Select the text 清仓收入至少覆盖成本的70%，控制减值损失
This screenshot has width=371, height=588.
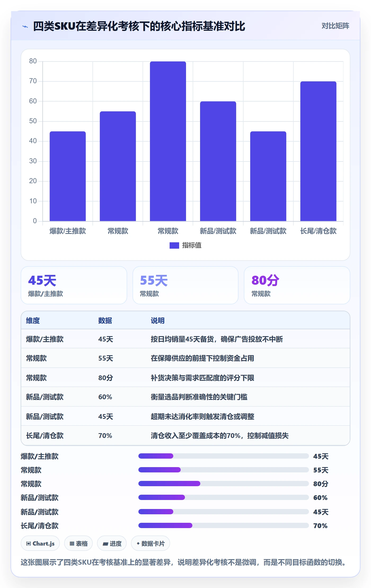click(x=220, y=436)
